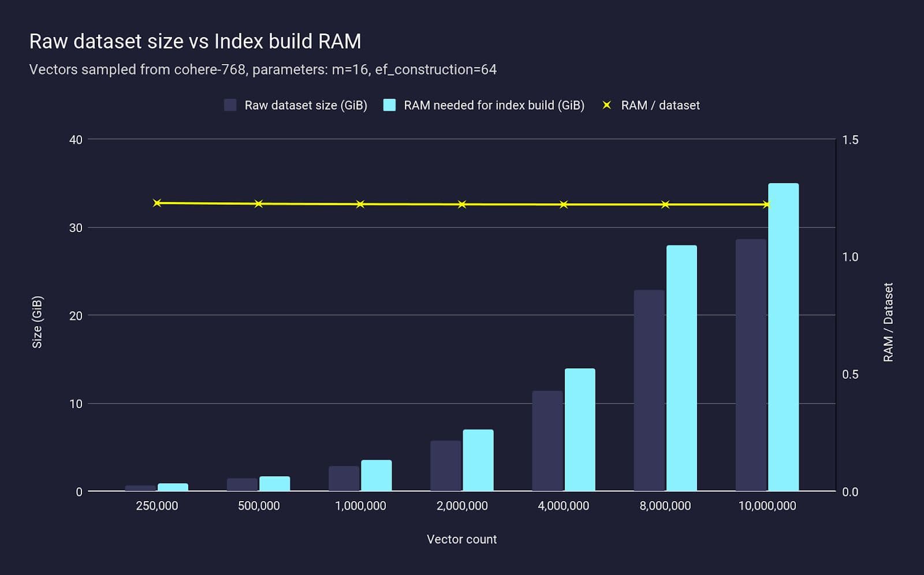Toggle the 'RAM / dataset' legend label

tap(660, 105)
